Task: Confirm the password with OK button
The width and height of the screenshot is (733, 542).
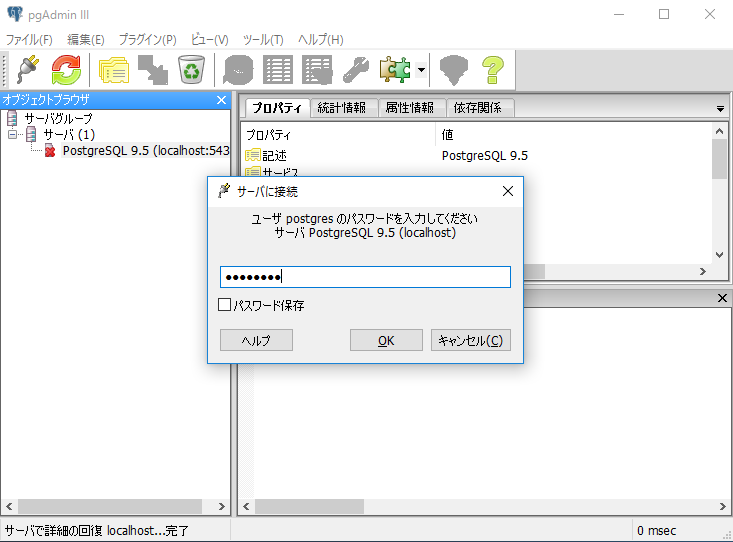Action: [x=386, y=340]
